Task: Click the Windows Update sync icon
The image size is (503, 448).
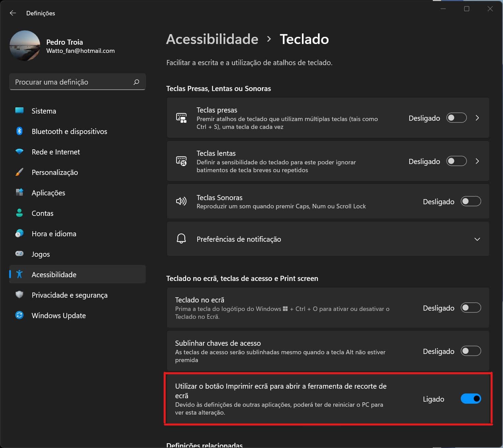Action: [19, 315]
